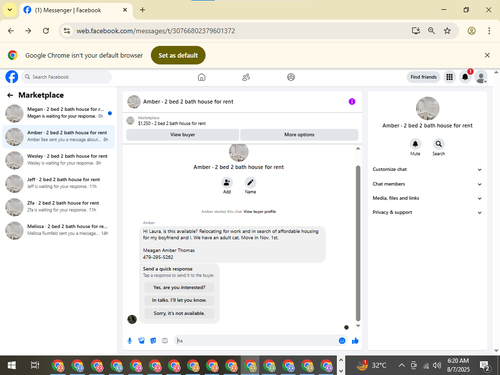
Task: Click the Name edit pencil icon
Action: pos(250,183)
